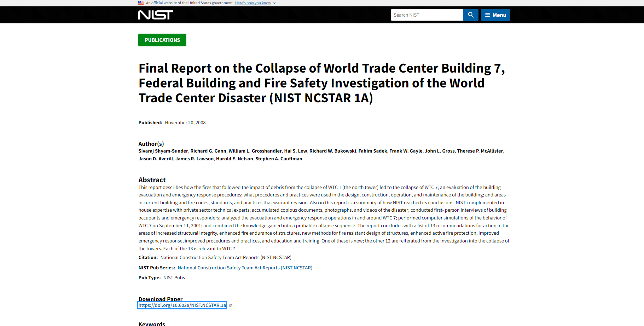Click author Jason D. Averill
The height and width of the screenshot is (326, 644).
click(x=156, y=159)
